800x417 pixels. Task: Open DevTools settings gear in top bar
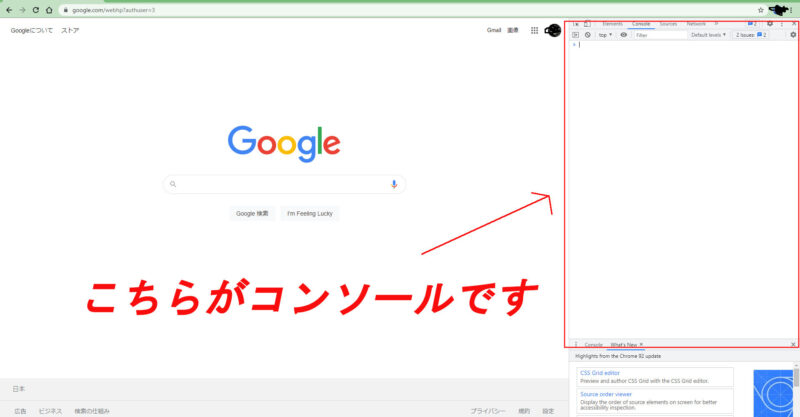[x=770, y=24]
